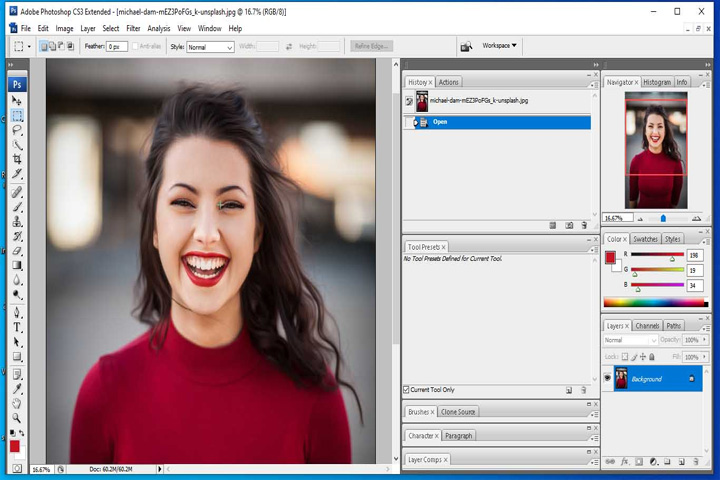The width and height of the screenshot is (720, 480).
Task: Click the Go to Bridge icon
Action: click(x=466, y=46)
